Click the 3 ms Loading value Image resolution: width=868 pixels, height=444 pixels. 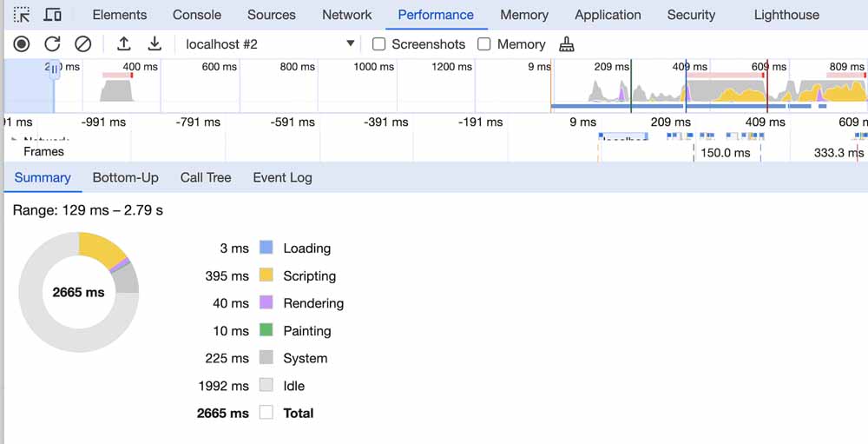point(234,249)
